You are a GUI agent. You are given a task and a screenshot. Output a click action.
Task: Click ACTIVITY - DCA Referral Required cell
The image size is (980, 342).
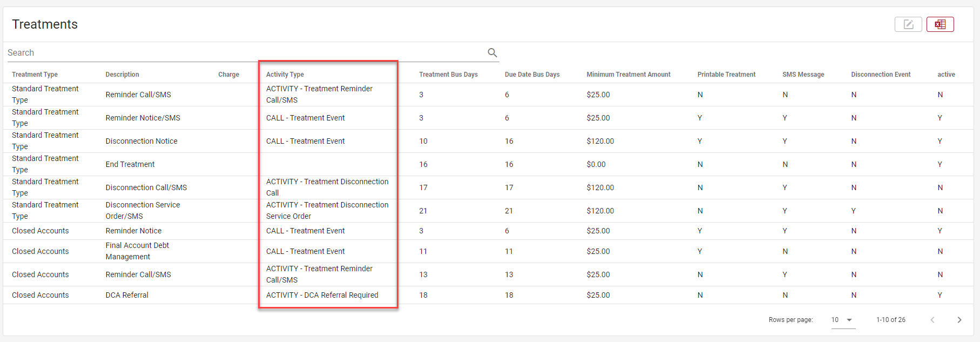(322, 295)
